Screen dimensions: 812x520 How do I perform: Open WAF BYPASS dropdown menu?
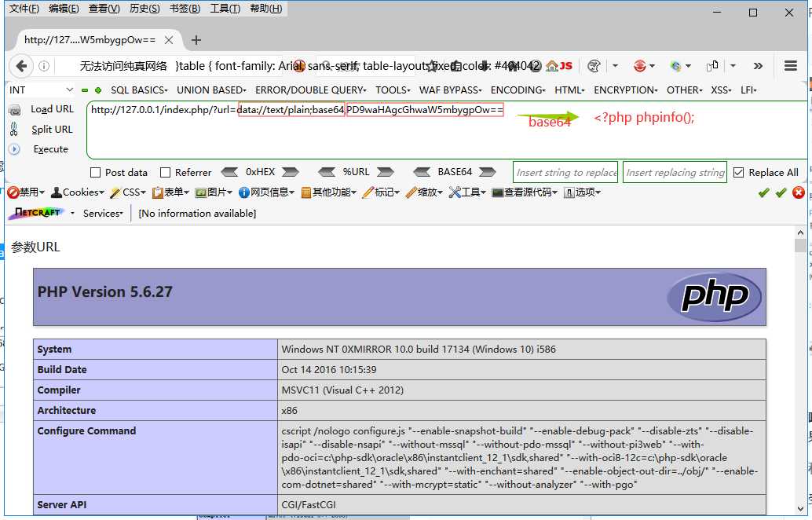coord(451,90)
